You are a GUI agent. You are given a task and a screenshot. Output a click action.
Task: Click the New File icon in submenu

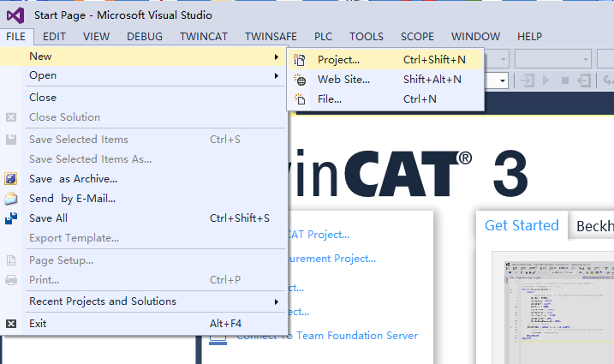coord(300,99)
